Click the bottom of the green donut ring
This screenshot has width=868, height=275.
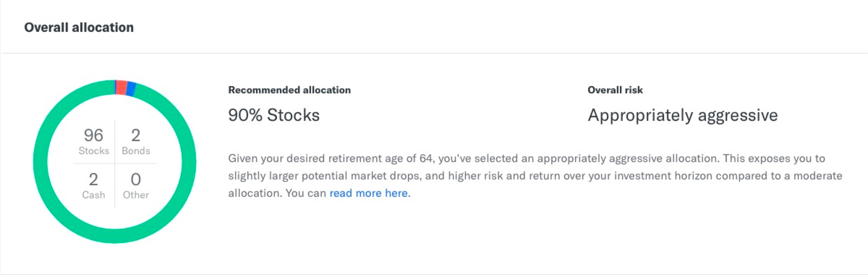click(x=115, y=236)
